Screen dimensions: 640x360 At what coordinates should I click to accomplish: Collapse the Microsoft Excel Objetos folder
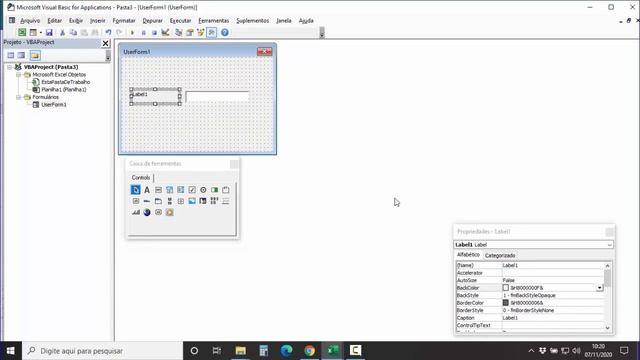18,75
